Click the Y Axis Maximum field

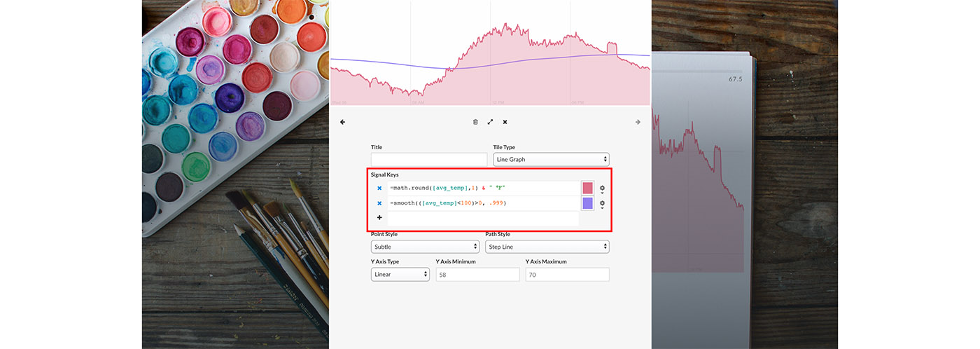click(567, 275)
